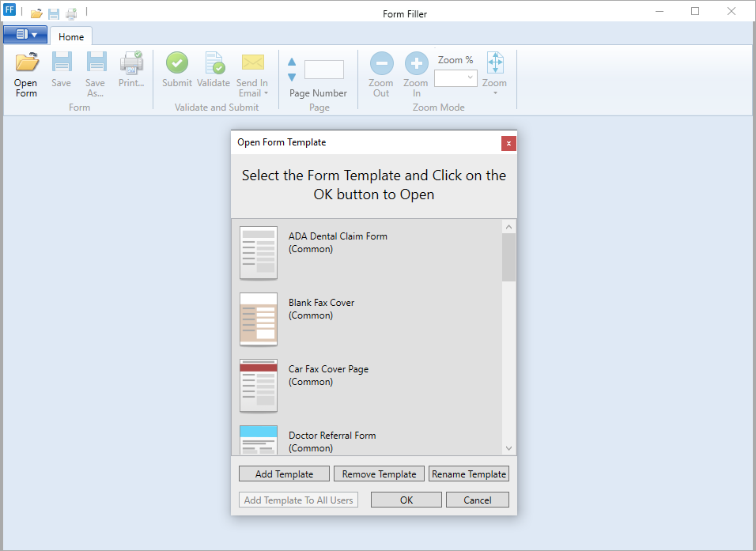Close the Open Form Template dialog
Screen dimensions: 756x551
coord(508,143)
